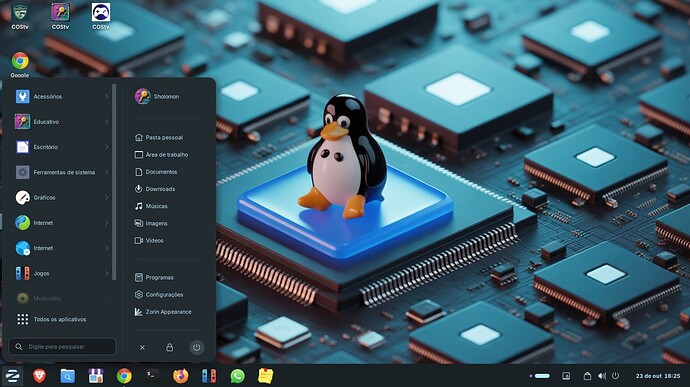The image size is (690, 387).
Task: Expand the Acessórios category
Action: pos(61,96)
